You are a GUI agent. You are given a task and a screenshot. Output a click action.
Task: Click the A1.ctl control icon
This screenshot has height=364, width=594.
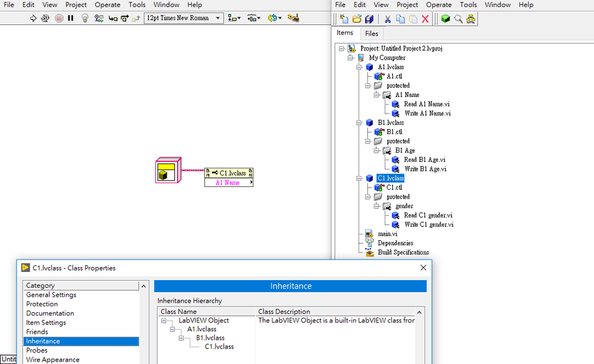[x=379, y=76]
